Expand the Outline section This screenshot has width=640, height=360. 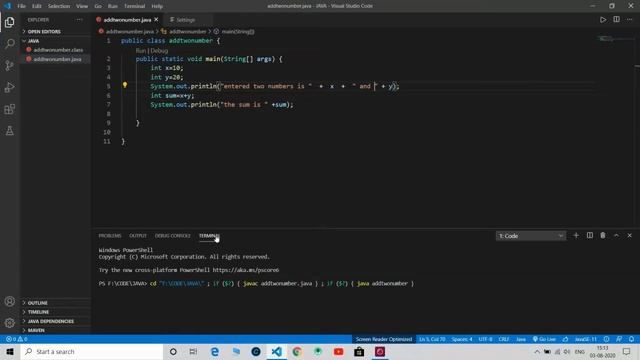56,303
